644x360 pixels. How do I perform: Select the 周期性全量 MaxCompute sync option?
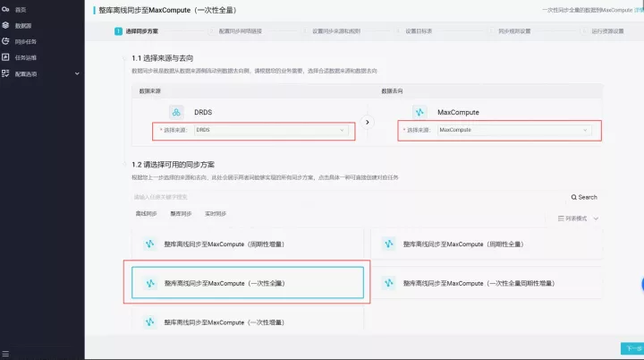click(x=487, y=244)
